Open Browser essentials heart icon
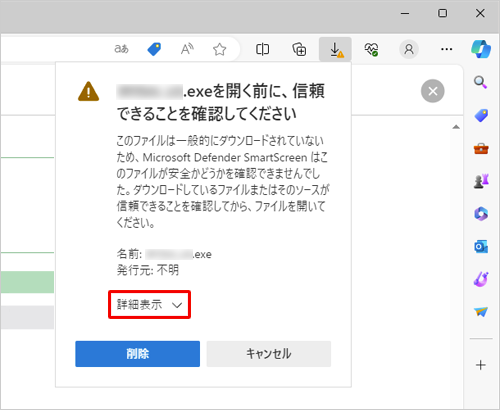500x410 pixels. (371, 49)
